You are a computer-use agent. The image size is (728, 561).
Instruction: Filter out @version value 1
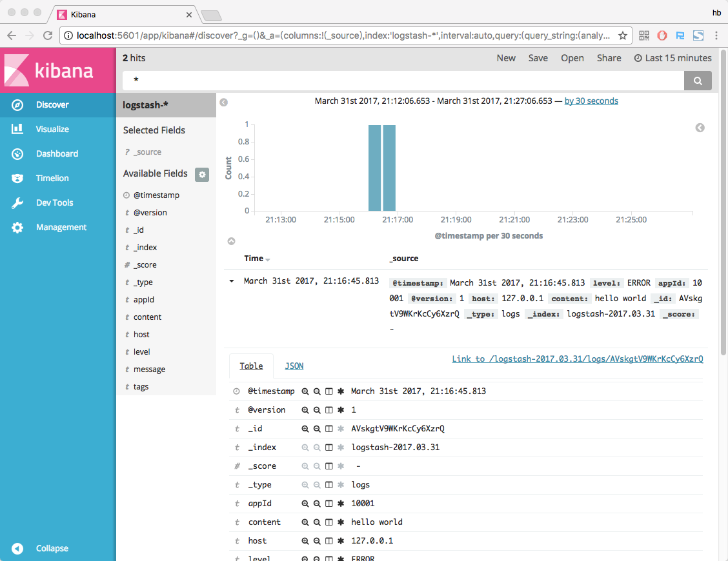click(x=317, y=410)
